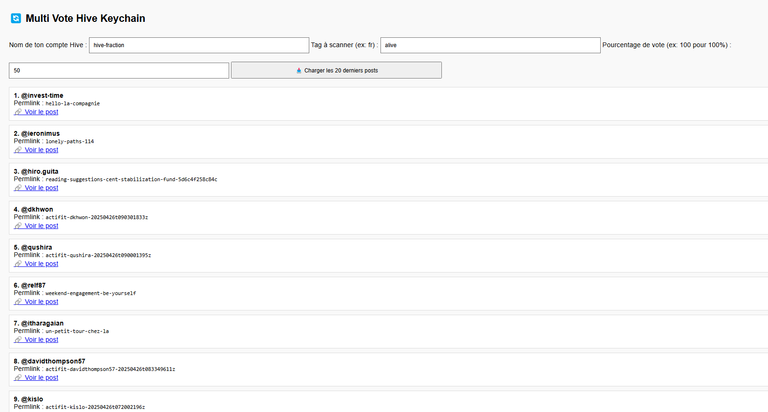Click the Nom de ton compte Hive label
This screenshot has width=768, height=412.
[48, 45]
